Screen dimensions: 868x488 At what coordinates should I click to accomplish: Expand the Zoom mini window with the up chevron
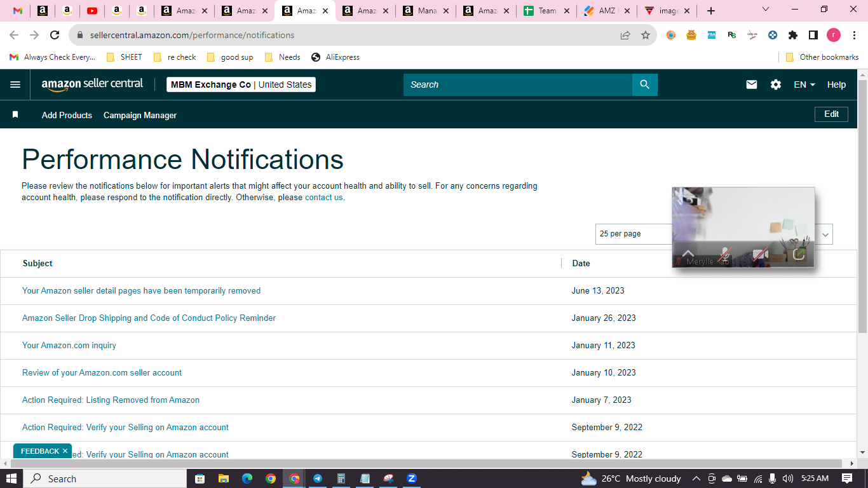pyautogui.click(x=688, y=253)
